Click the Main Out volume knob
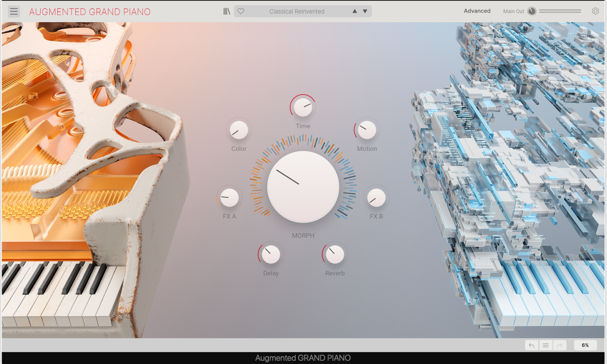The image size is (607, 364). 532,11
